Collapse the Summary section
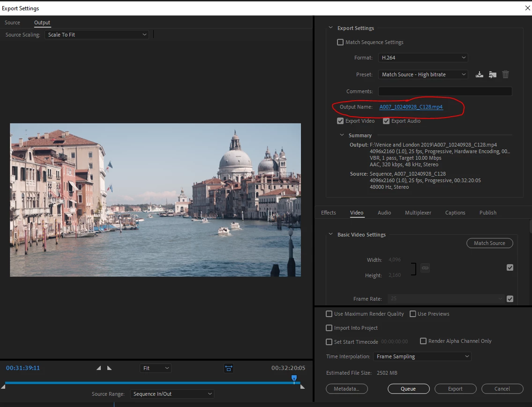The image size is (532, 407). pos(342,135)
